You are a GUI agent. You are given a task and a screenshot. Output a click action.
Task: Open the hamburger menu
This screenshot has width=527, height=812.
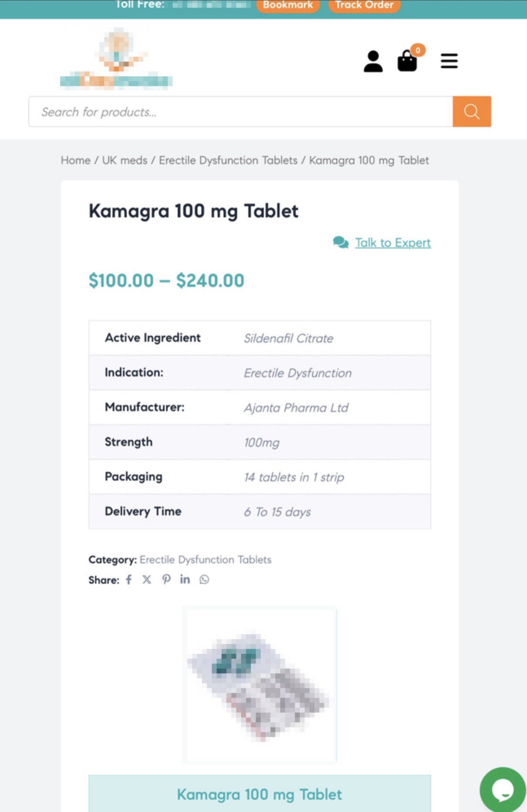click(449, 61)
